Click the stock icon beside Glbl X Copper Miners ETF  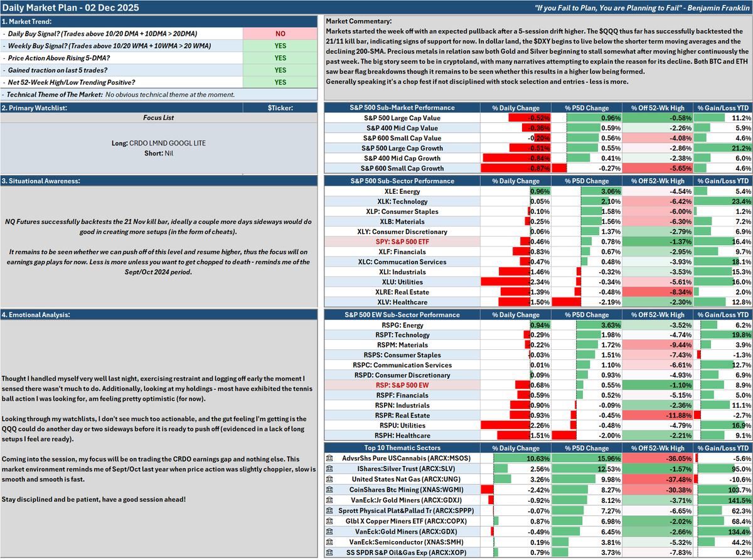(329, 521)
